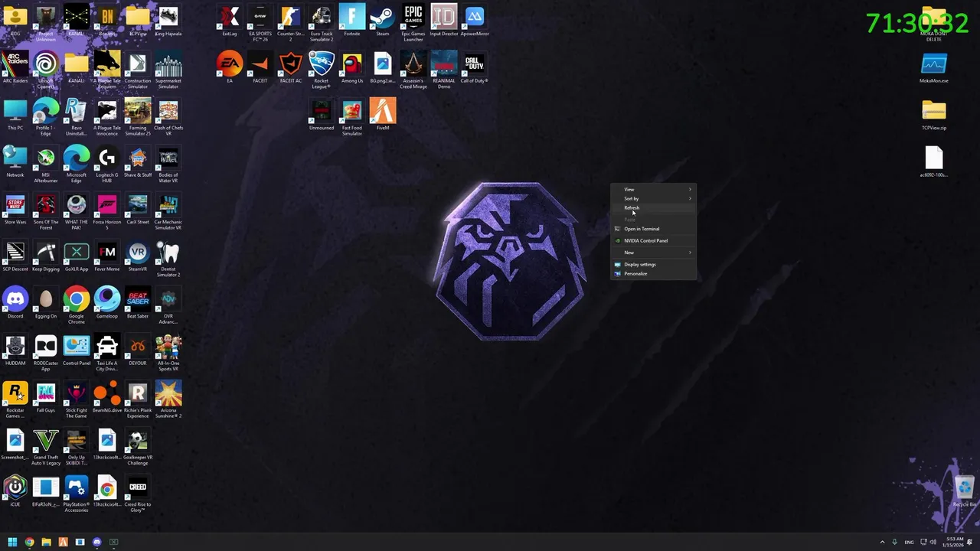Screen dimensions: 980x551
Task: Select the Google Chrome desktop icon
Action: 77,305
